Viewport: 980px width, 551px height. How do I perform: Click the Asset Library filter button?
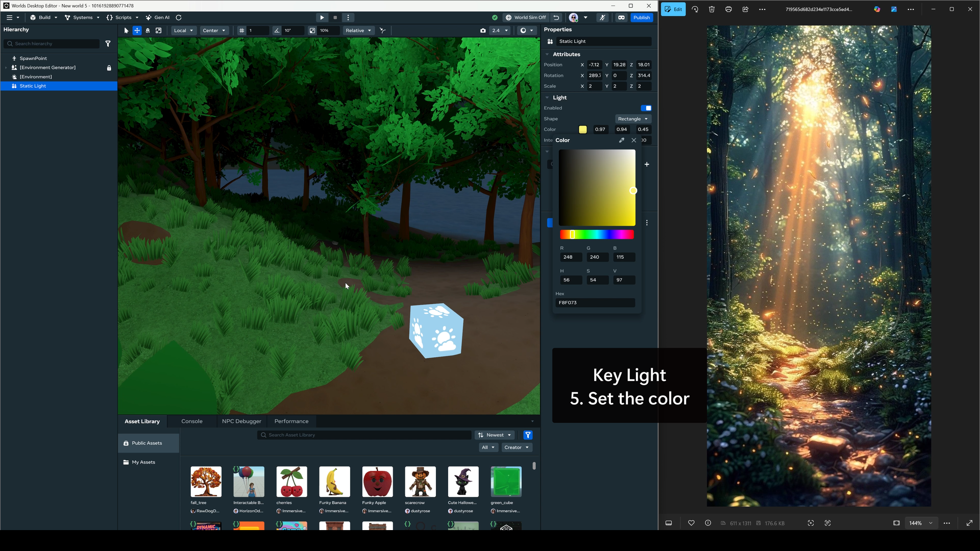(528, 435)
